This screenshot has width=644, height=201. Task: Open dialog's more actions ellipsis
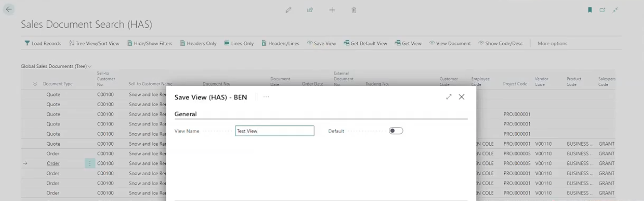point(266,97)
